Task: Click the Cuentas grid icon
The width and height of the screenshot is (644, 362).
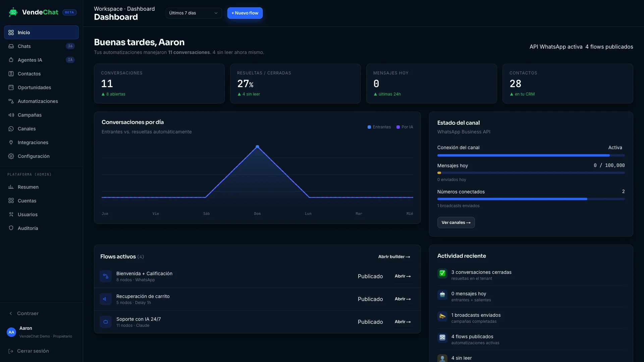Action: pos(11,201)
